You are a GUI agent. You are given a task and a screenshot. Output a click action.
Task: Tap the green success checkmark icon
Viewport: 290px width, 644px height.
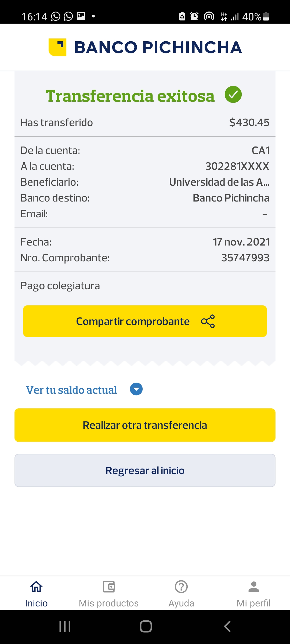click(x=233, y=94)
